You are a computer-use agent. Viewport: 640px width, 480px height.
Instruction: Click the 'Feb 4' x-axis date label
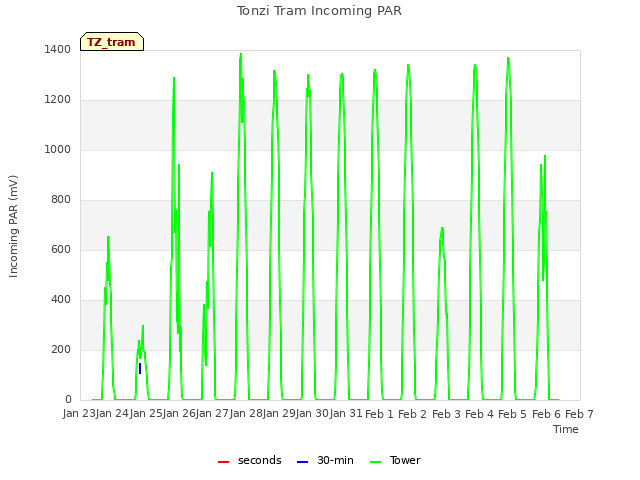click(479, 414)
